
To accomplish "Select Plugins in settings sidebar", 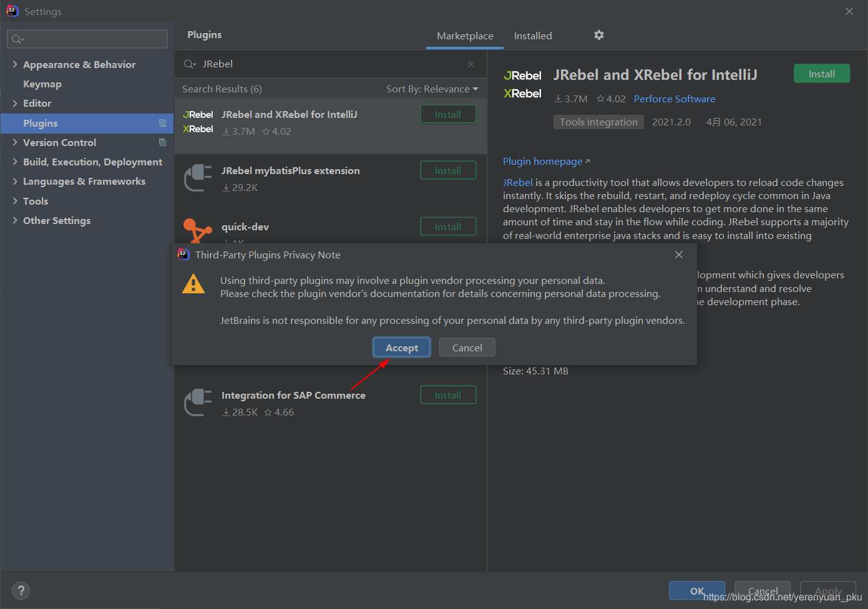I will pyautogui.click(x=87, y=123).
